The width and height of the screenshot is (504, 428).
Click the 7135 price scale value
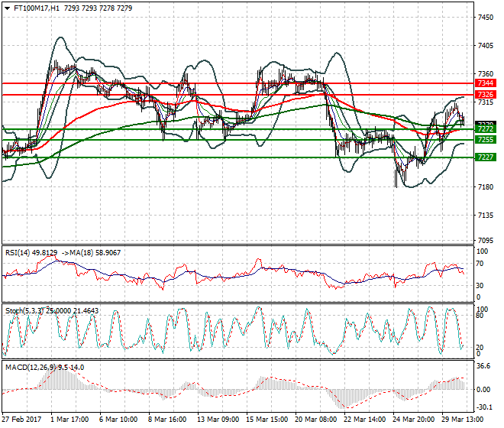tap(486, 216)
